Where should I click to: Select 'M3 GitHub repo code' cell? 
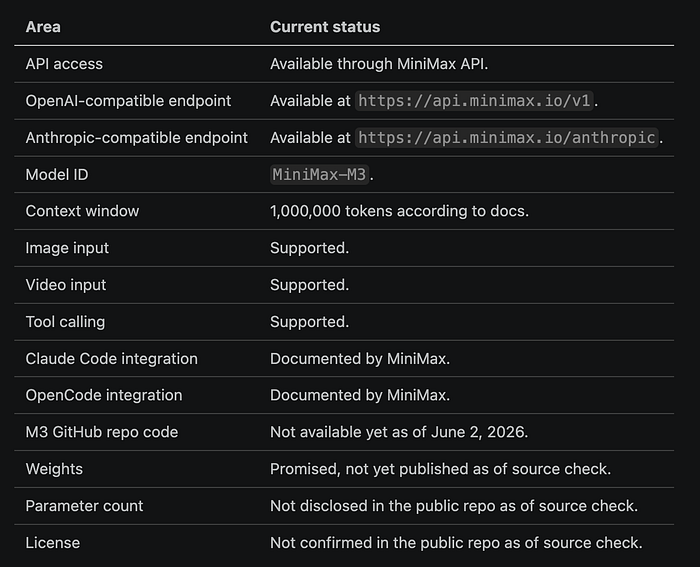[102, 432]
